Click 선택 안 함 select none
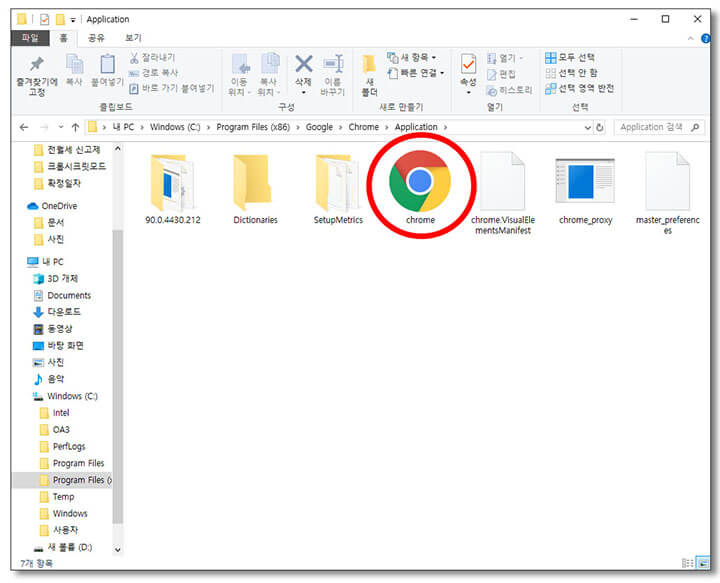720x583 pixels. click(571, 73)
